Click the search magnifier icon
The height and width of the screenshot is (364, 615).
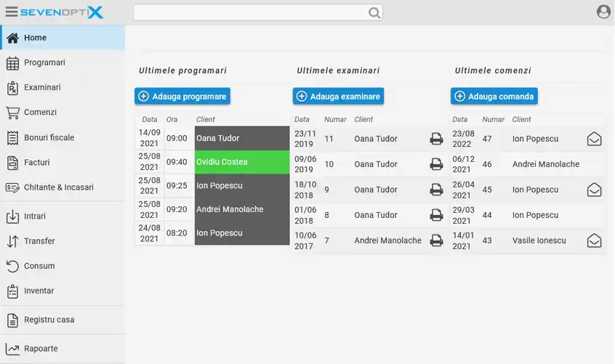click(x=374, y=12)
